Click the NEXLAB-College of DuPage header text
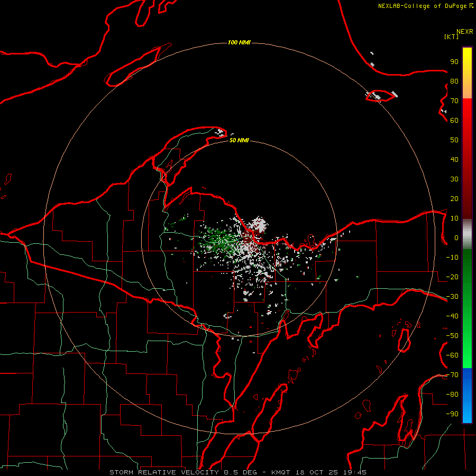The width and height of the screenshot is (476, 476). click(x=425, y=6)
